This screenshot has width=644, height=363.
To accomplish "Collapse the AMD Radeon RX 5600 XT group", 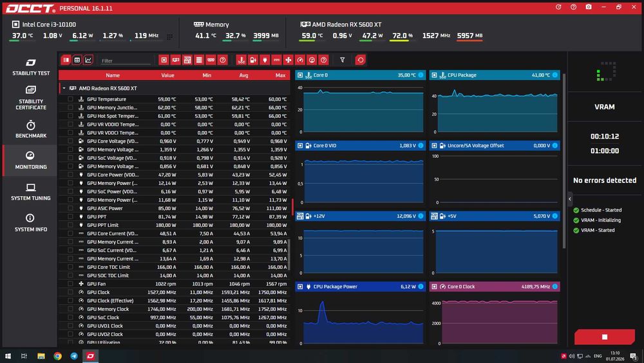I will pyautogui.click(x=64, y=88).
